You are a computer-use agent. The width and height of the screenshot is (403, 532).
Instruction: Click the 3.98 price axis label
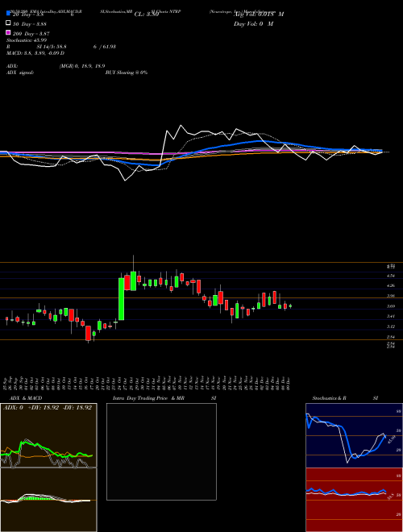(x=391, y=296)
